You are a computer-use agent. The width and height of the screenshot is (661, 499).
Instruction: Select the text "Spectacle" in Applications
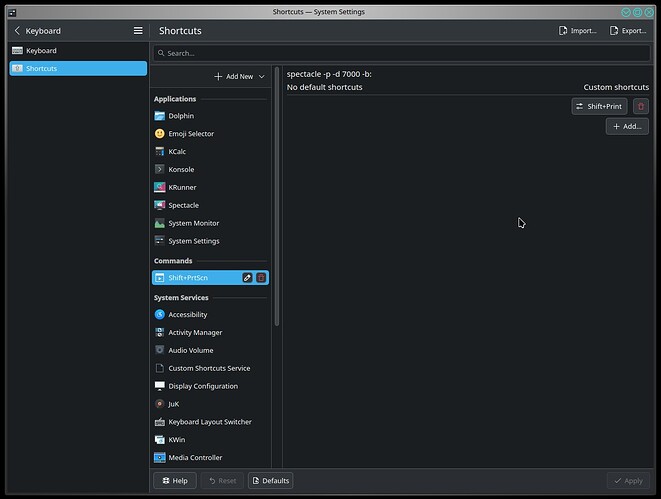click(x=184, y=205)
